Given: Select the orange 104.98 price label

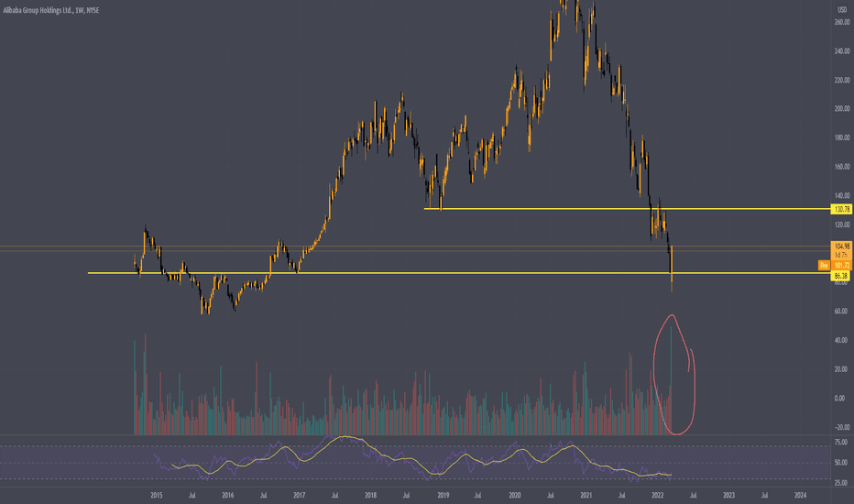Looking at the screenshot, I should pos(841,247).
